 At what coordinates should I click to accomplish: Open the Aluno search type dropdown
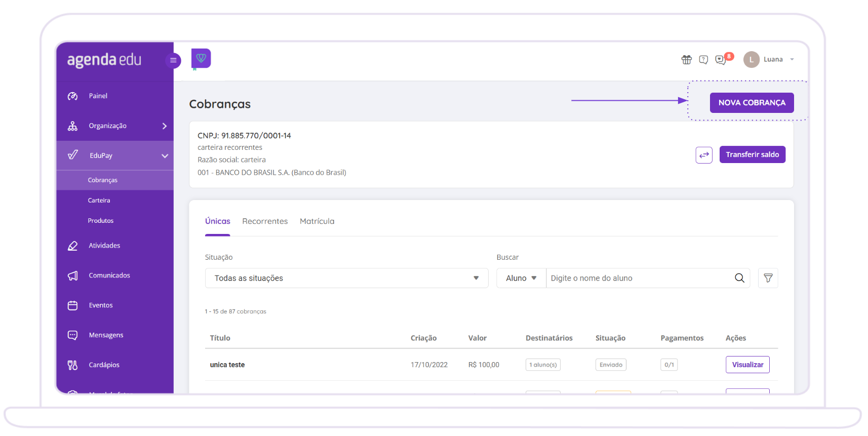point(521,278)
